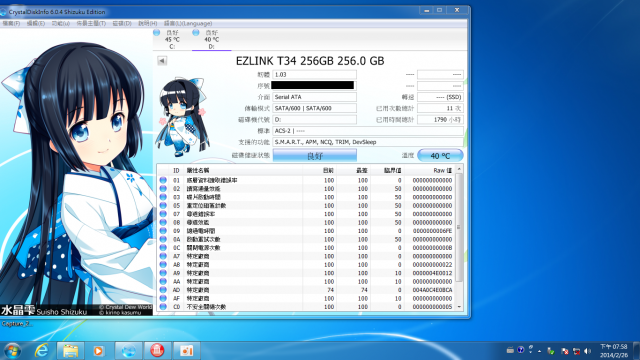Click the interface field showing Serial ATA

[x=314, y=97]
